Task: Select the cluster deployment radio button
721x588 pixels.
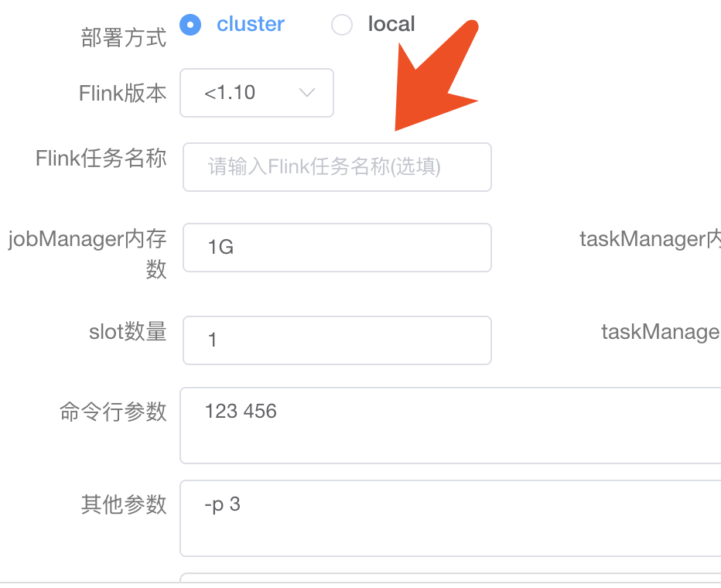Action: [190, 24]
